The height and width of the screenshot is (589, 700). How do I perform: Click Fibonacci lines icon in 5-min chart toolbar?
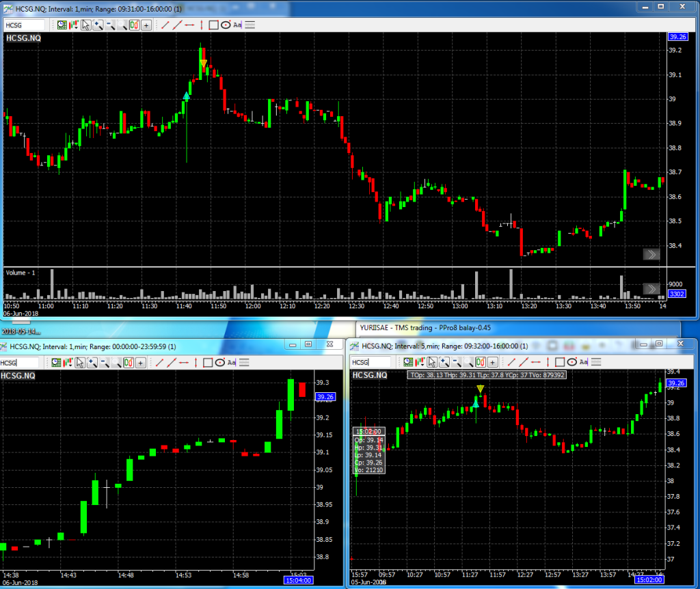point(595,362)
